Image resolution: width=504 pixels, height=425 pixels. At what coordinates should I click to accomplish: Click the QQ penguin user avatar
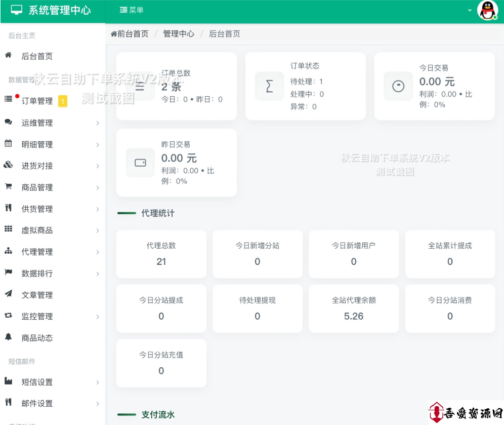[487, 10]
